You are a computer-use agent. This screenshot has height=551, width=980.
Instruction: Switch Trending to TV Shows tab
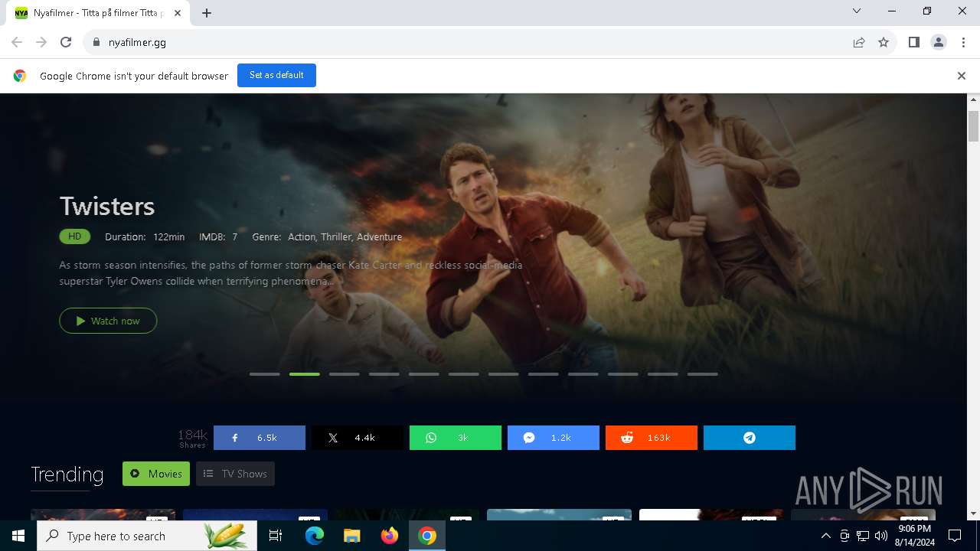(x=235, y=474)
